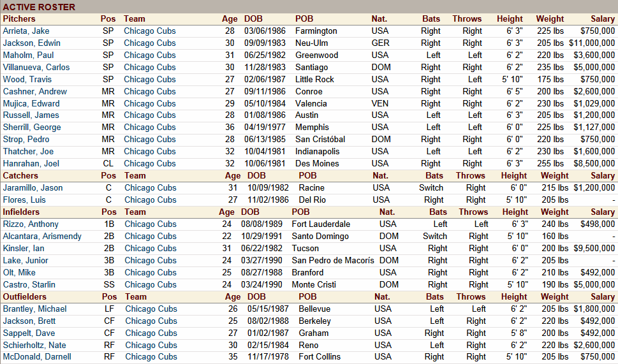The image size is (618, 364).
Task: Click Jason Jaramillo's name in Catchers
Action: click(33, 187)
